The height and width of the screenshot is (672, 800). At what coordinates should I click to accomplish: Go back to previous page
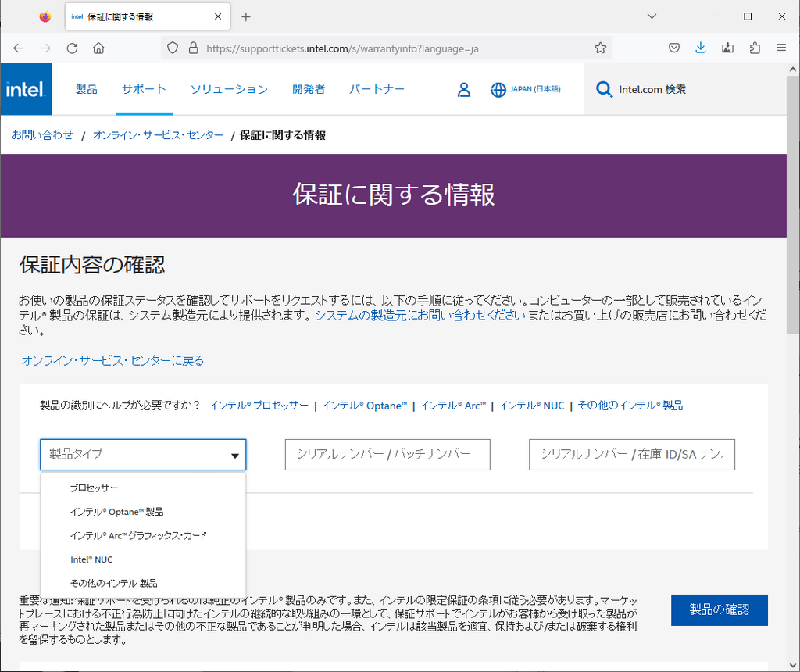click(x=19, y=48)
